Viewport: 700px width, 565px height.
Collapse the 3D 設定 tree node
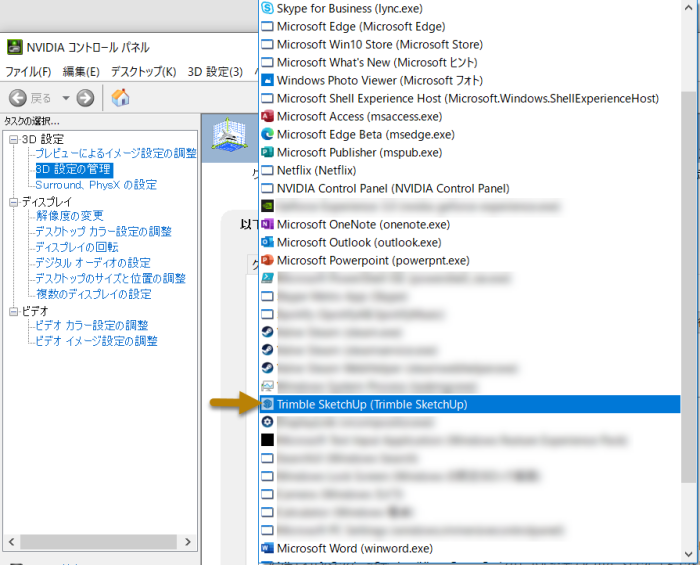14,140
